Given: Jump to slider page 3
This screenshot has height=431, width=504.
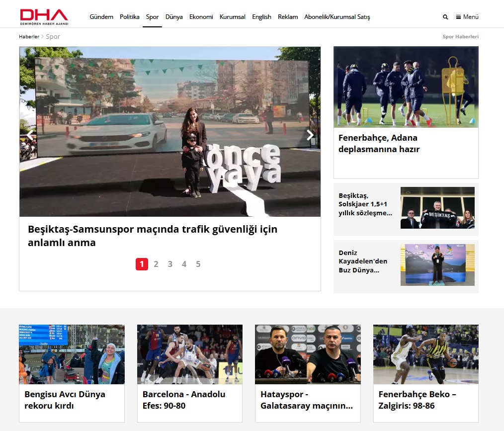Looking at the screenshot, I should (170, 264).
